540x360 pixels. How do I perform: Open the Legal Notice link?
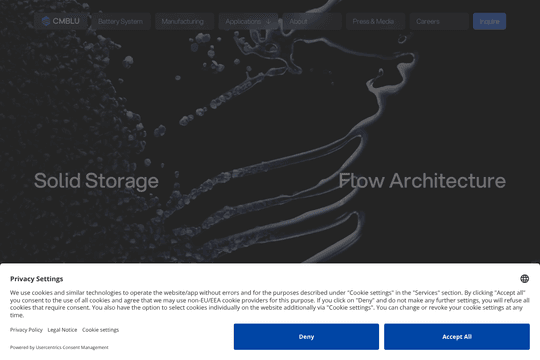click(62, 330)
